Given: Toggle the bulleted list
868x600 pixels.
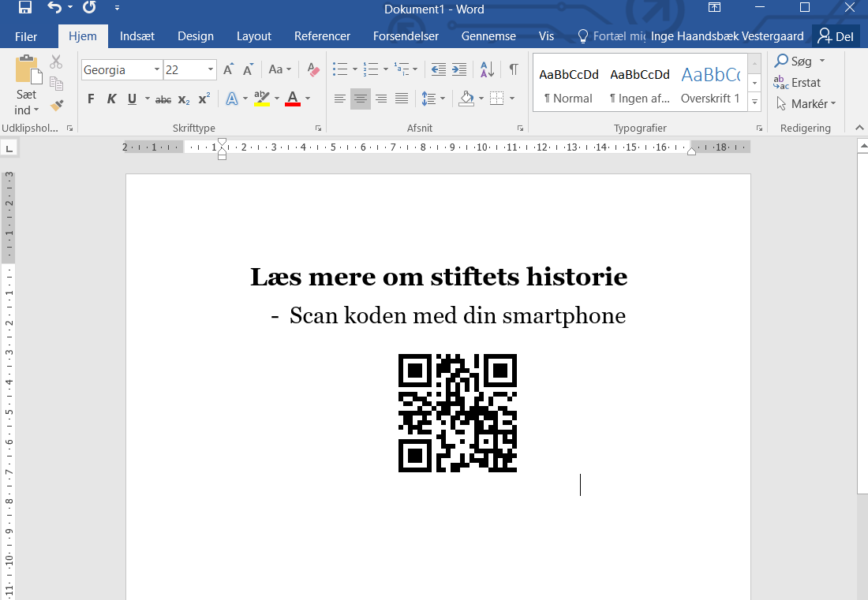Looking at the screenshot, I should click(x=340, y=69).
